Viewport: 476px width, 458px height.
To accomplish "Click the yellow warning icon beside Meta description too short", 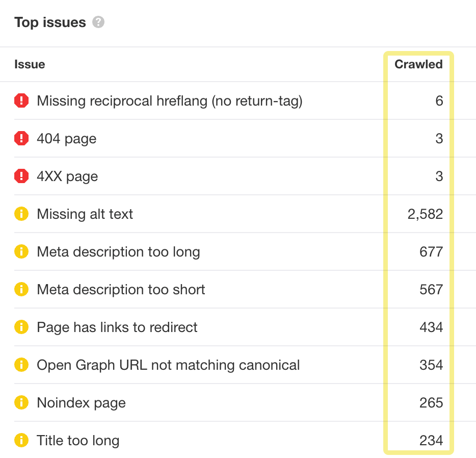I will pyautogui.click(x=21, y=289).
